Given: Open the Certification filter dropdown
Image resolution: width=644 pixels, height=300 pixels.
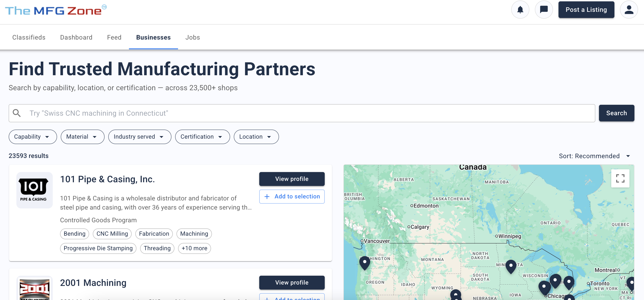Looking at the screenshot, I should (202, 137).
